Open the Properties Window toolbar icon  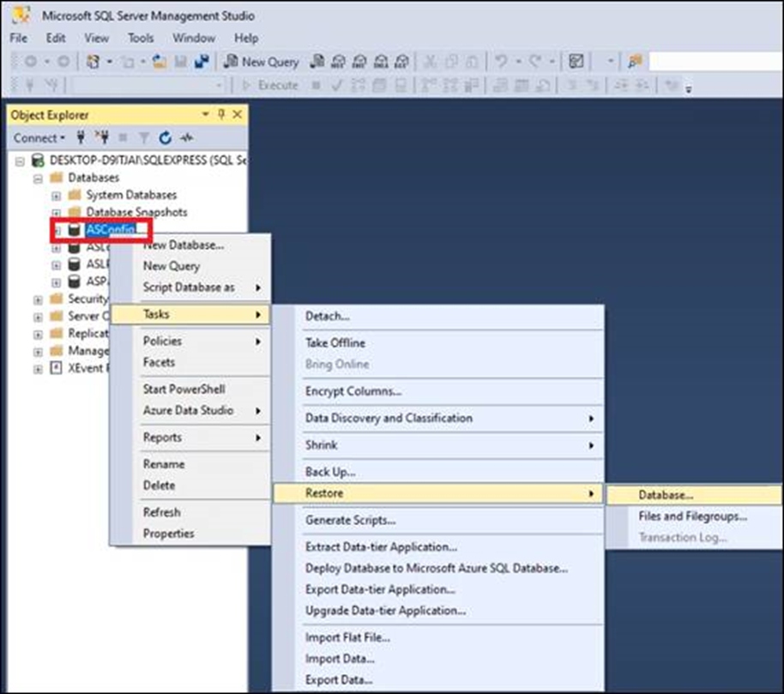576,62
